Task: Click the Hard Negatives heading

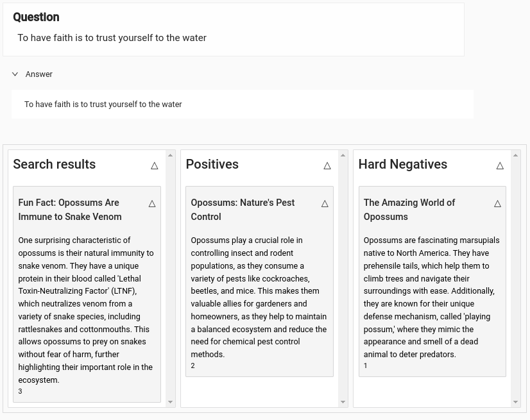Action: click(x=402, y=165)
